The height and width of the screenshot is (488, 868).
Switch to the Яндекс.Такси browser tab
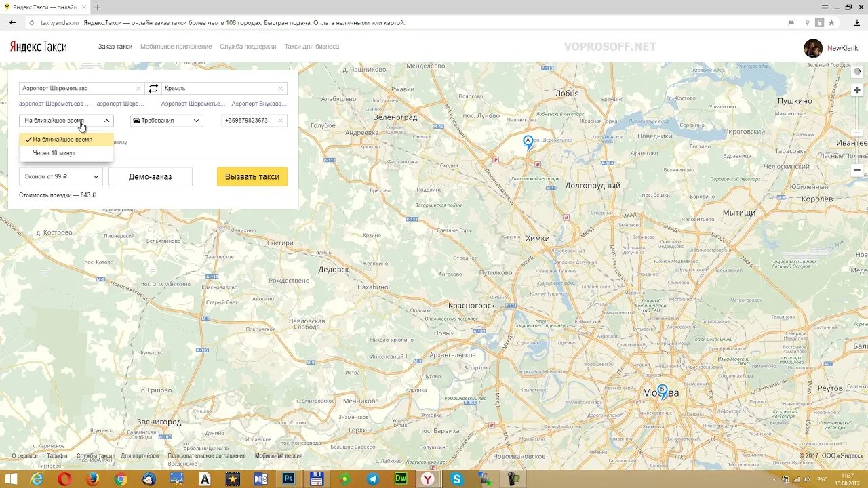tap(44, 7)
